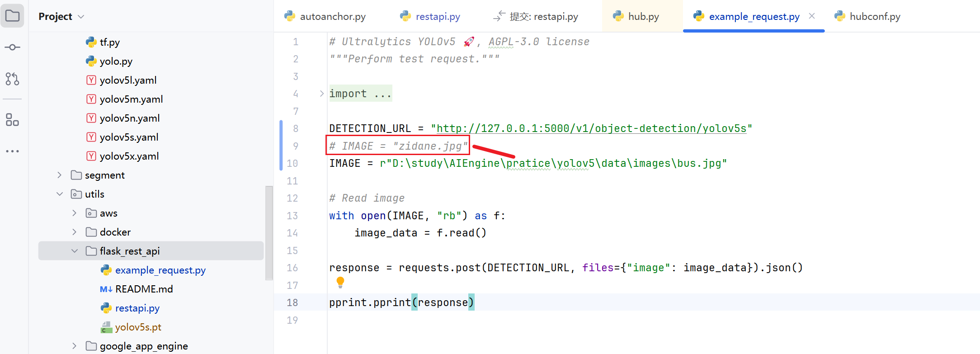Open the Structure tool window icon
Image resolution: width=980 pixels, height=354 pixels.
pyautogui.click(x=12, y=120)
